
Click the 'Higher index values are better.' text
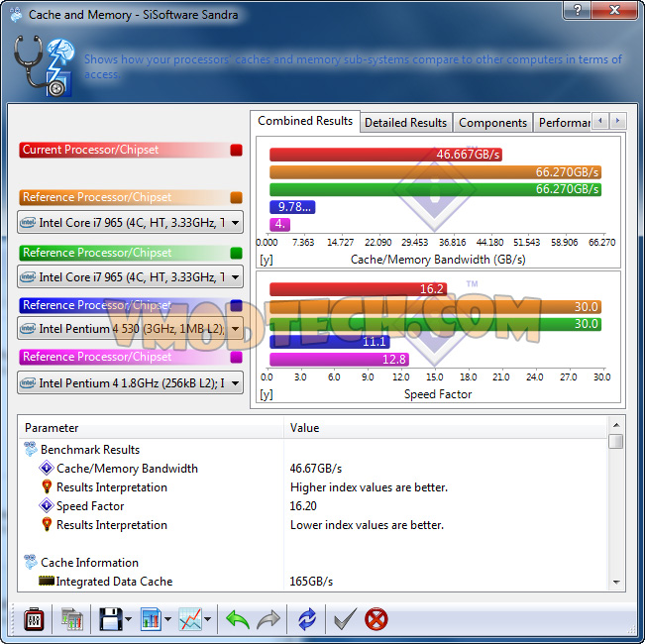(x=369, y=486)
